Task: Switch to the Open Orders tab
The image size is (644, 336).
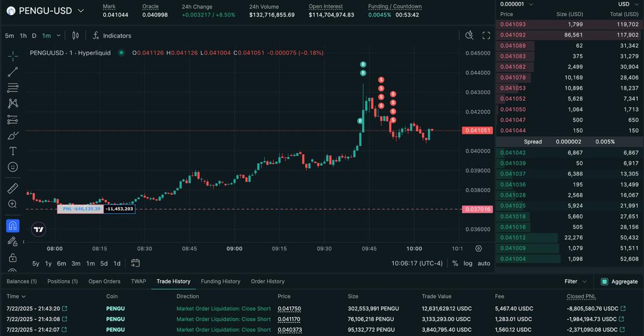Action: [x=104, y=281]
